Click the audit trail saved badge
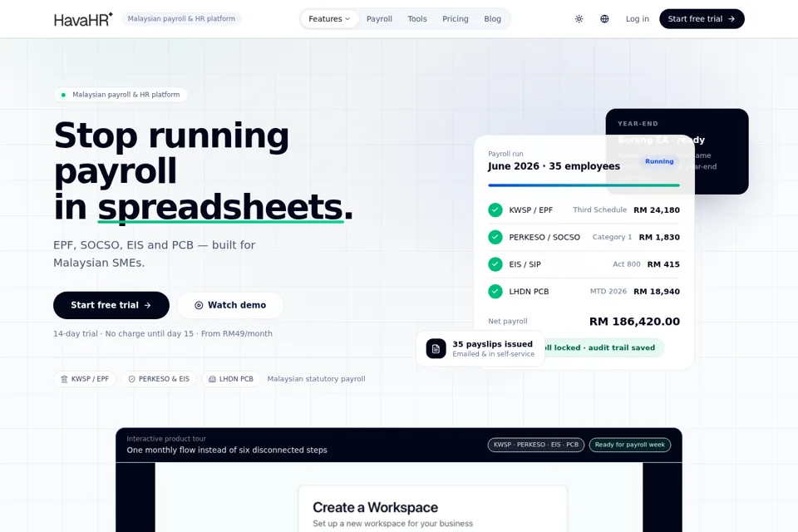Image resolution: width=798 pixels, height=532 pixels. click(x=603, y=347)
